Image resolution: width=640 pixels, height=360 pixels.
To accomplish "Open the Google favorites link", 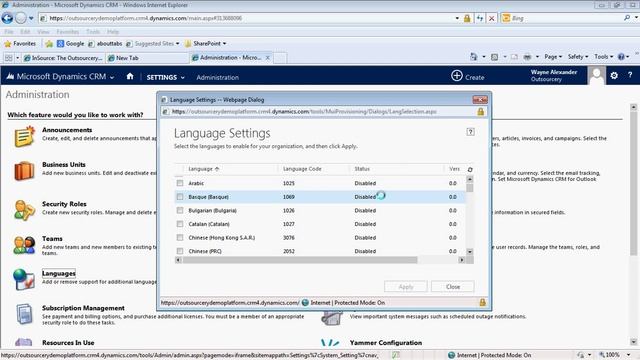I will [71, 43].
